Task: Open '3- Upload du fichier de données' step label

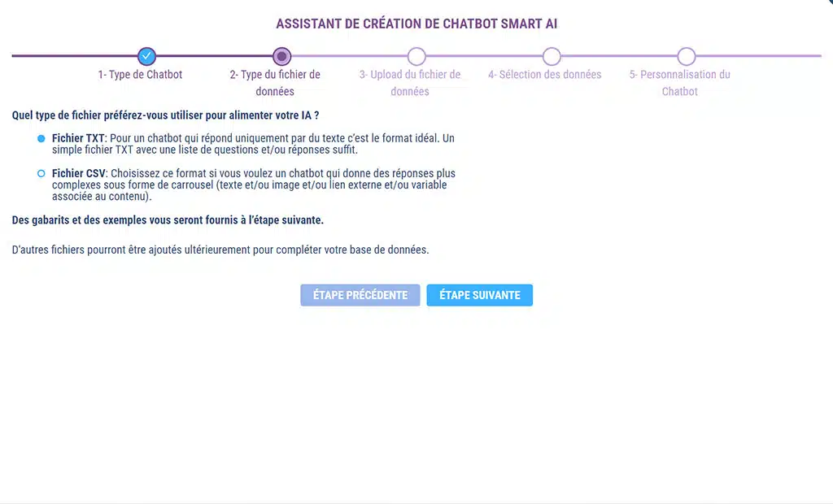Action: pos(410,83)
